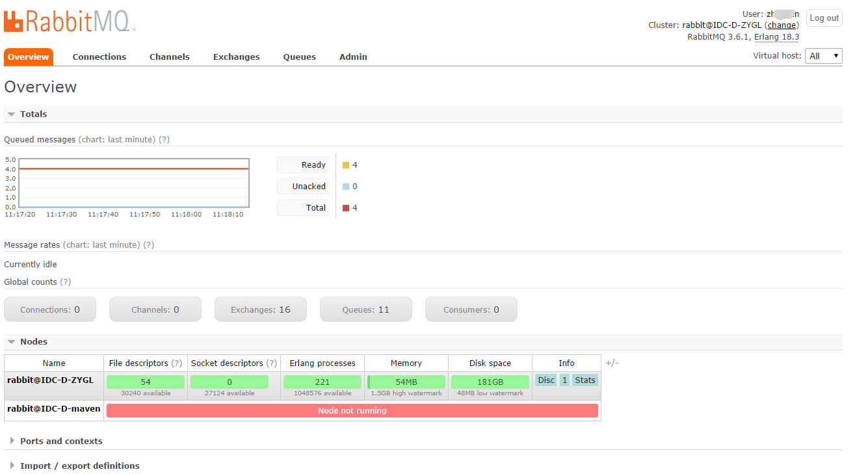Click the cluster name change link
868x474 pixels.
pos(782,25)
